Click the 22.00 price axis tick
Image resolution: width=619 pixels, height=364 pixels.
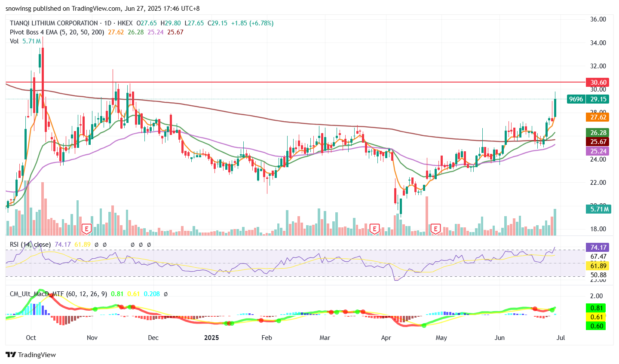click(598, 183)
